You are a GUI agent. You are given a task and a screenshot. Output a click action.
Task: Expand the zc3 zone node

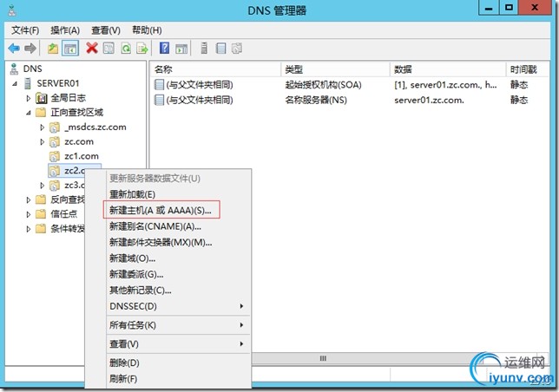point(42,186)
